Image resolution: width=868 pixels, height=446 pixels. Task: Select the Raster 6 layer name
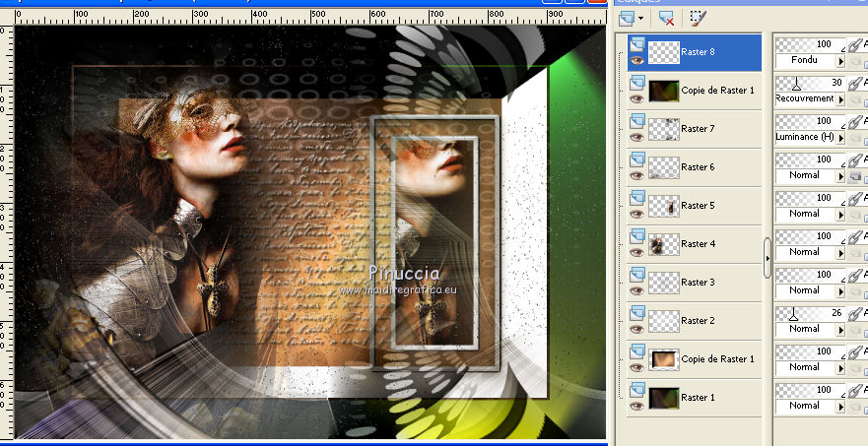(x=698, y=167)
